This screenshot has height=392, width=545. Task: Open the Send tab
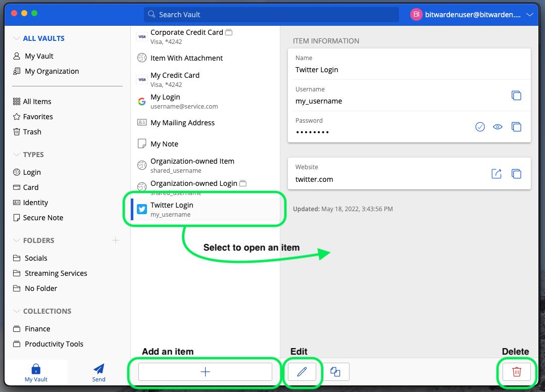pos(98,372)
